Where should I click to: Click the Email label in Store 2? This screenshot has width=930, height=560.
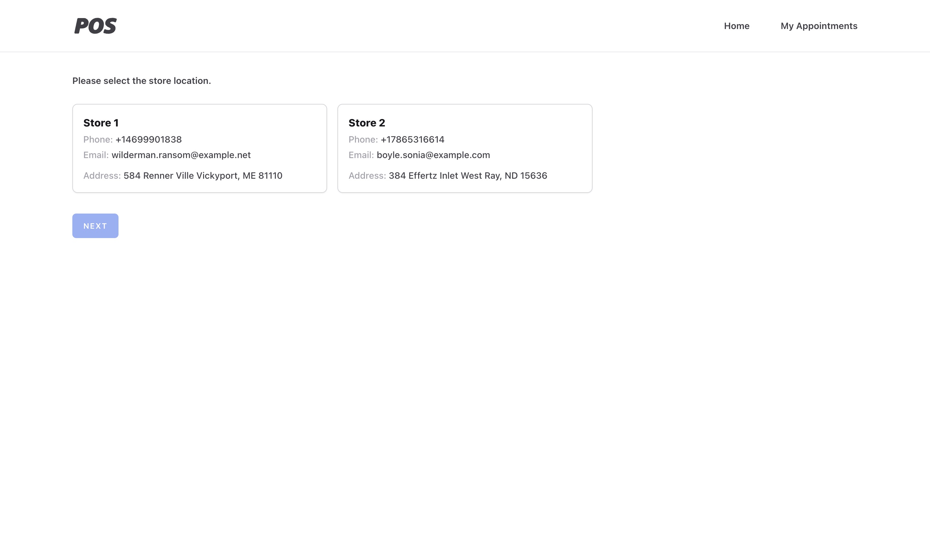tap(361, 155)
